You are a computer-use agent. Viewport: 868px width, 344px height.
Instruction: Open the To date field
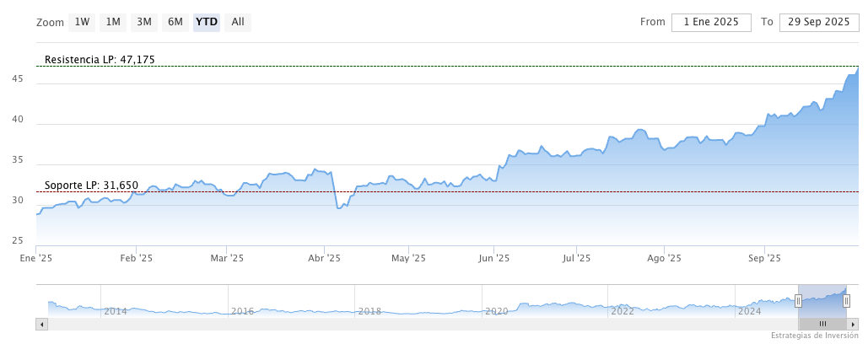click(x=815, y=22)
